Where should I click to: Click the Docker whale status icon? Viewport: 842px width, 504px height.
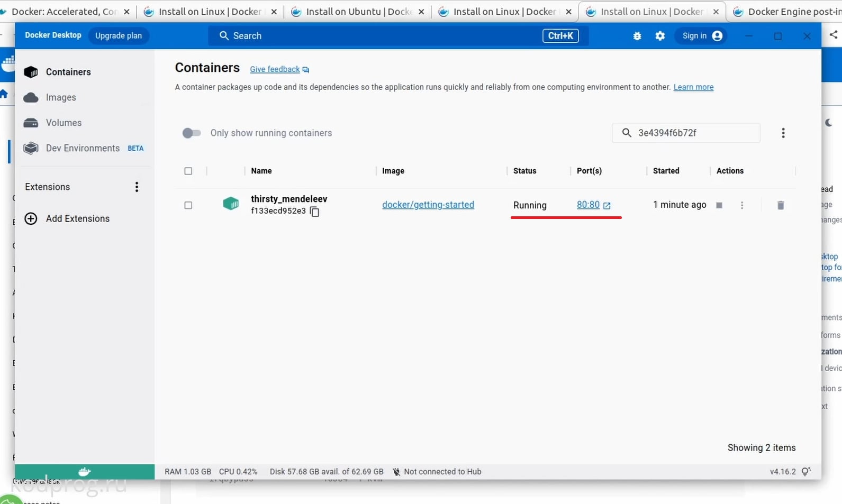[x=85, y=472]
